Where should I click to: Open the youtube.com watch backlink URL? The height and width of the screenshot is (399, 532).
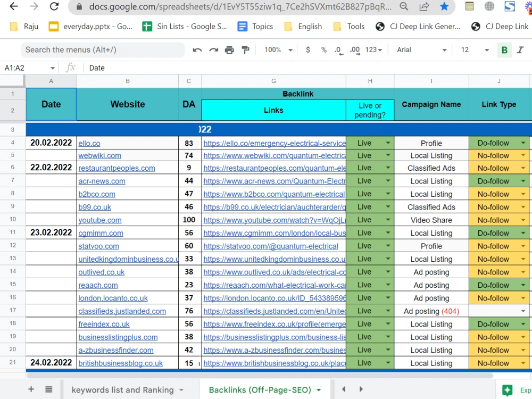[x=274, y=220]
